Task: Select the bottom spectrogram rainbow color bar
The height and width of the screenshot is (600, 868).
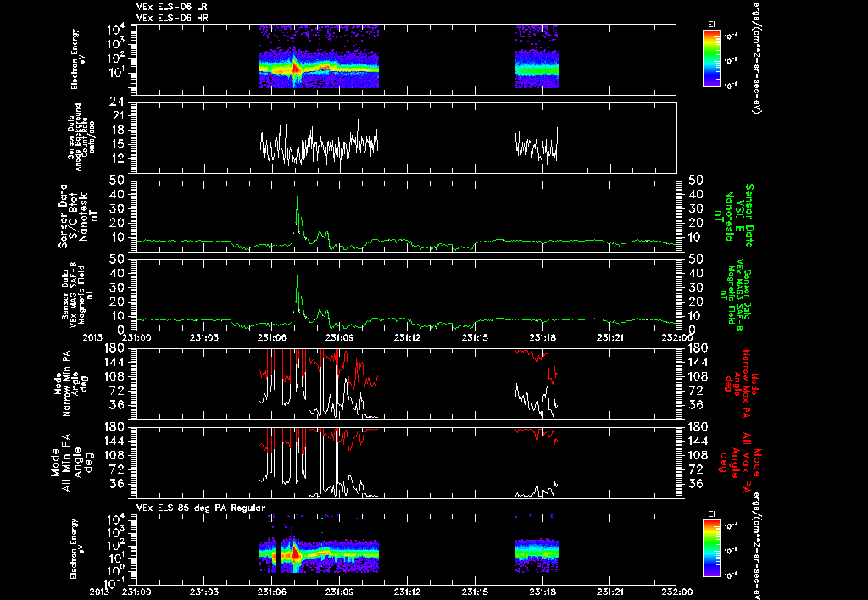Action: click(x=711, y=548)
